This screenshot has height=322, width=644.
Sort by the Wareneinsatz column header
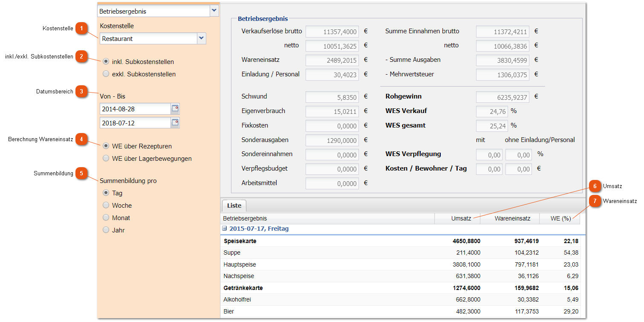tap(510, 218)
